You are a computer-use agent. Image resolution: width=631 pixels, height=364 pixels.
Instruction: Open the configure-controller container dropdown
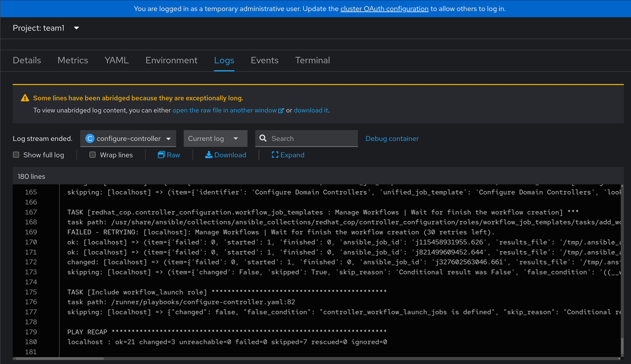tap(128, 138)
